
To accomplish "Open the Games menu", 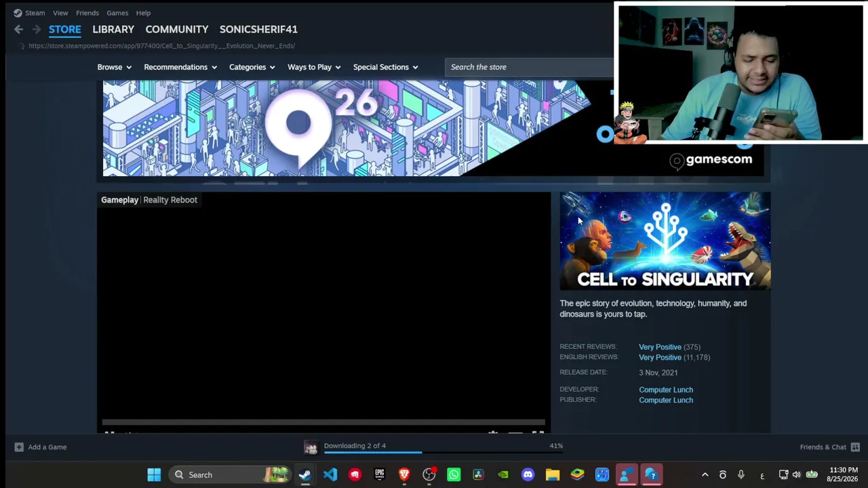I will tap(117, 13).
